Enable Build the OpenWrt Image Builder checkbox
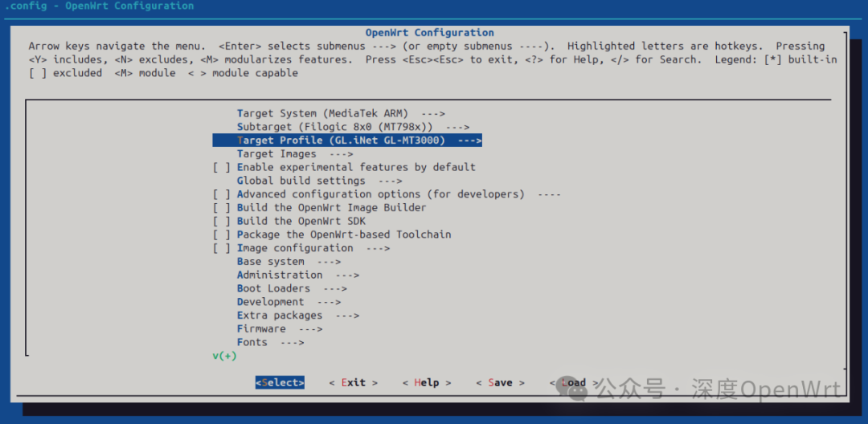 tap(222, 207)
